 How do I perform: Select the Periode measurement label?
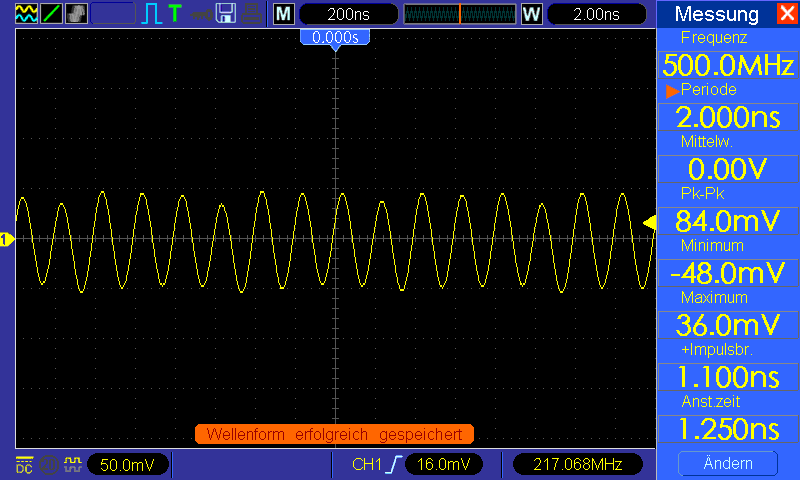click(x=709, y=90)
